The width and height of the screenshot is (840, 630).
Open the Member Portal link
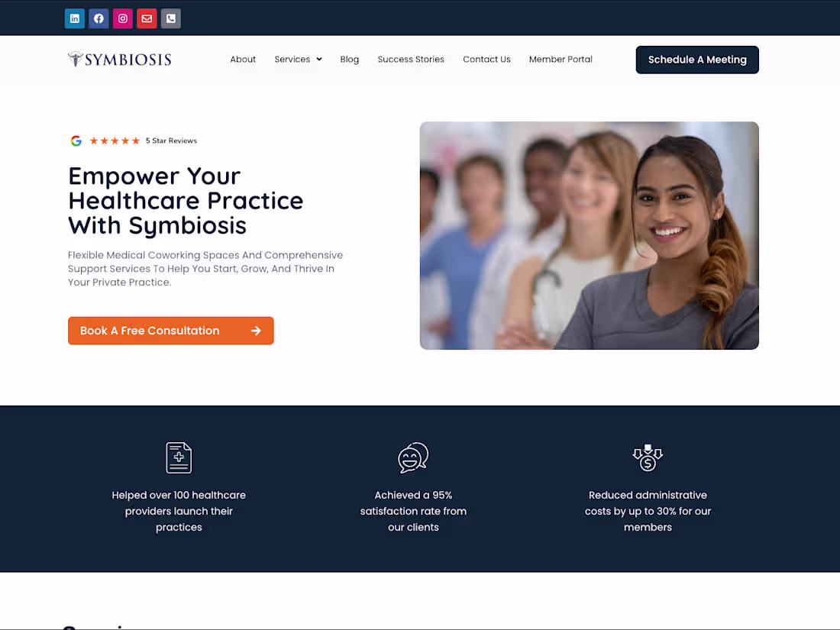[x=561, y=60]
